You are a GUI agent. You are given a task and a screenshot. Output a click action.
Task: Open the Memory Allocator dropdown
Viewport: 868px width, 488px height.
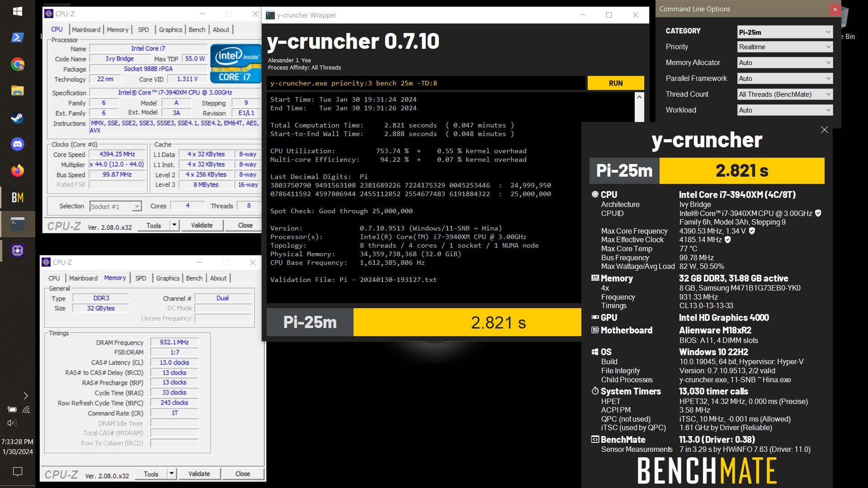(785, 63)
